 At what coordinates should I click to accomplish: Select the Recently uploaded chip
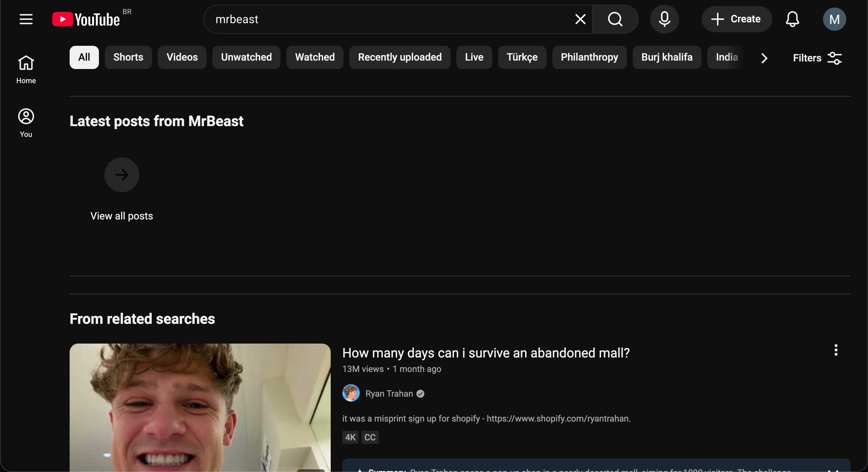click(x=400, y=57)
